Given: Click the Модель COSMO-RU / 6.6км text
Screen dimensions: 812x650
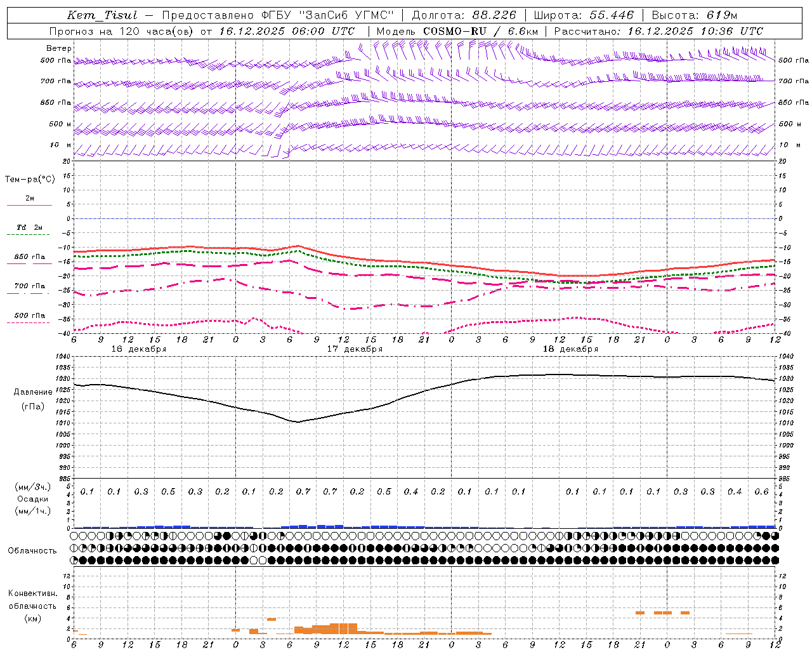Looking at the screenshot, I should click(457, 31).
